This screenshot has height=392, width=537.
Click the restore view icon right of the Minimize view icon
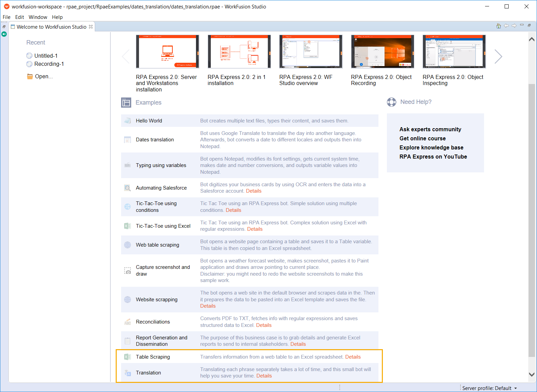tap(529, 25)
